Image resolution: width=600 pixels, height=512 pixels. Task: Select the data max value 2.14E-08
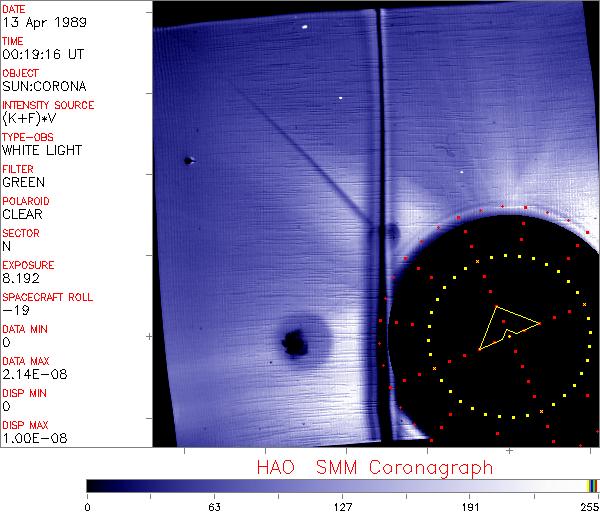click(34, 374)
